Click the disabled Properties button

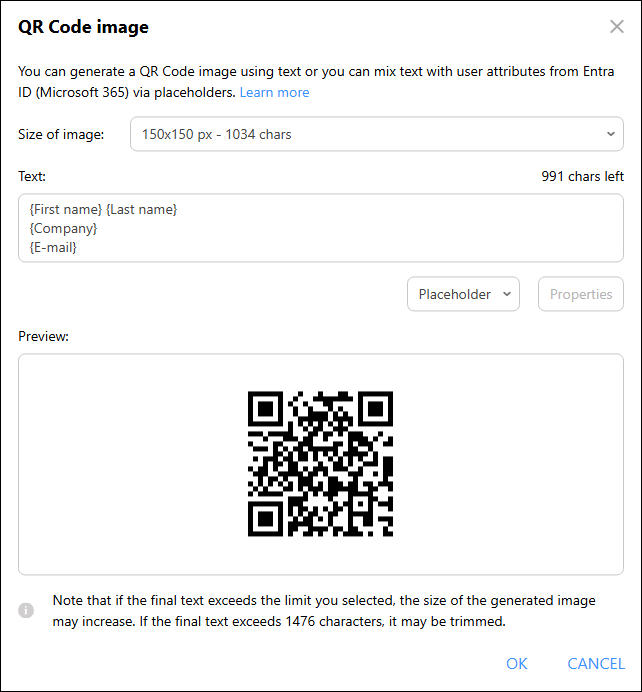tap(581, 294)
